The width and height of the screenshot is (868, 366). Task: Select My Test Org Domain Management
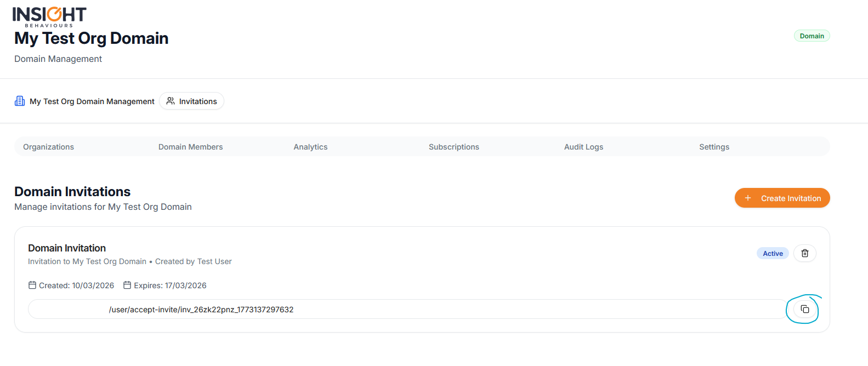coord(92,101)
